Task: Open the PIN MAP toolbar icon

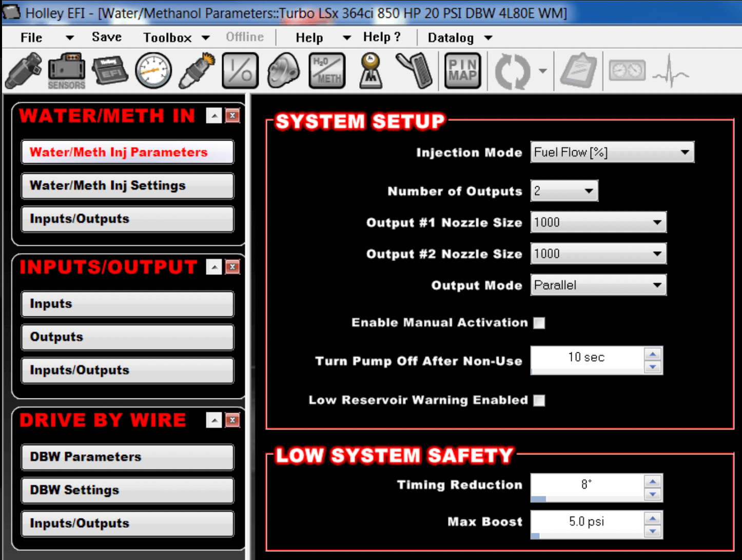Action: click(462, 71)
